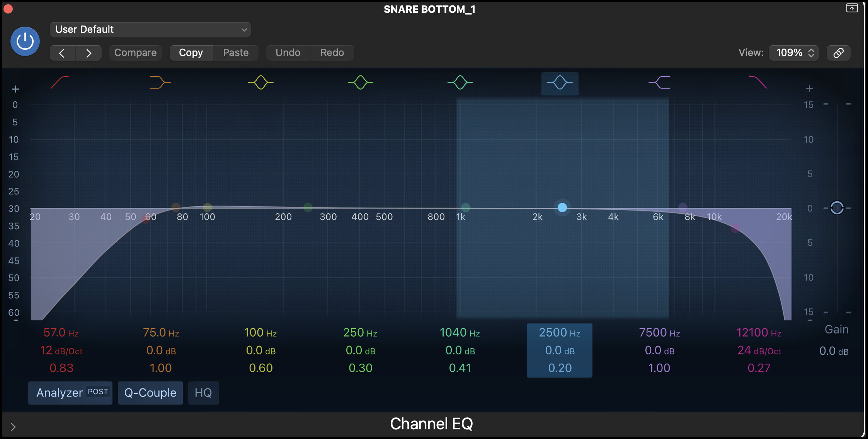The width and height of the screenshot is (868, 439).
Task: Click the Paste button
Action: 236,53
